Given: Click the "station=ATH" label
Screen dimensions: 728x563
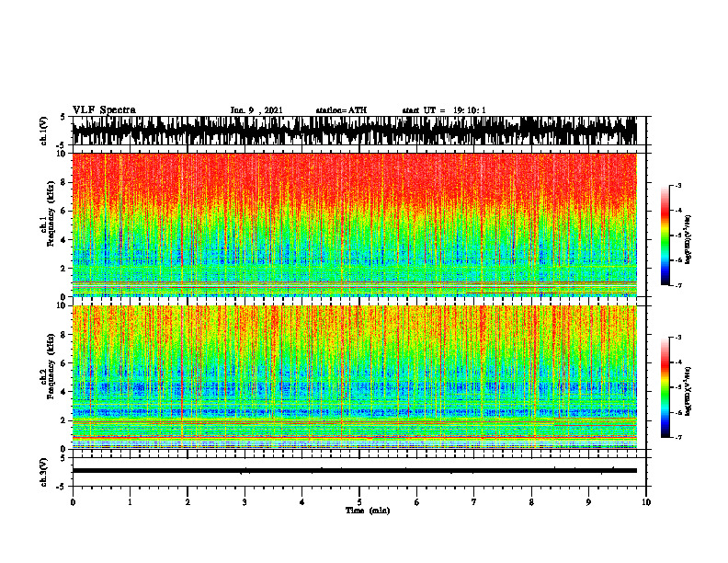Looking at the screenshot, I should (341, 110).
